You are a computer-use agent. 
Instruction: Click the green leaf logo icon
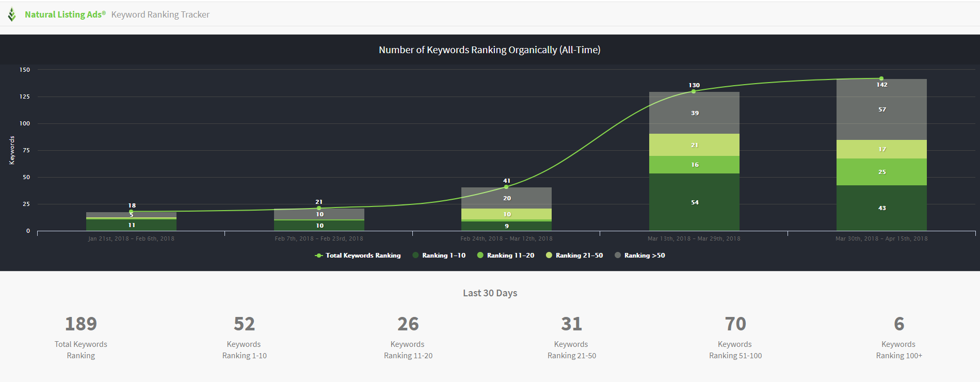(12, 14)
